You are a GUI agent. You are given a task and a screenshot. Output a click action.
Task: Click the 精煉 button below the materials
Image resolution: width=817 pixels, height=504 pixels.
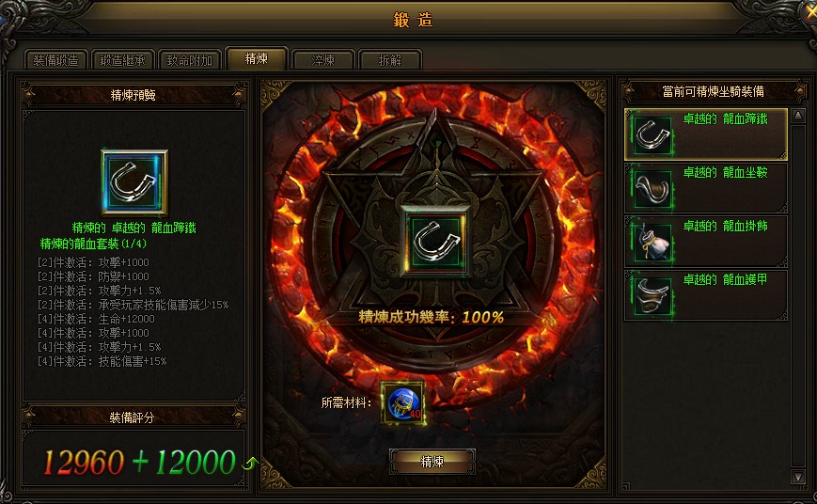pyautogui.click(x=432, y=462)
